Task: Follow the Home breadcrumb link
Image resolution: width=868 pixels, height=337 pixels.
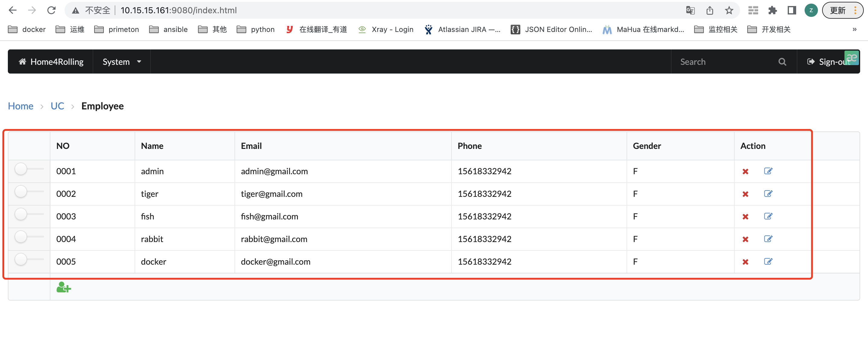Action: click(21, 106)
